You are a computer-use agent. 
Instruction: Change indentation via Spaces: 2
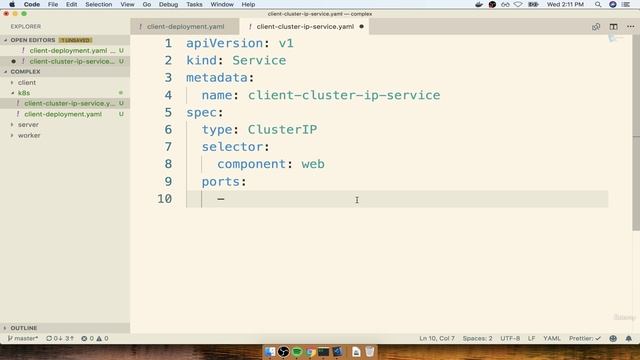[x=477, y=338]
